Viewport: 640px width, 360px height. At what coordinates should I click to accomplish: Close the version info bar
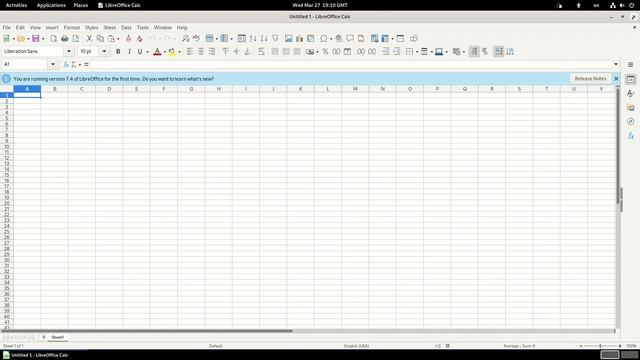pos(616,78)
